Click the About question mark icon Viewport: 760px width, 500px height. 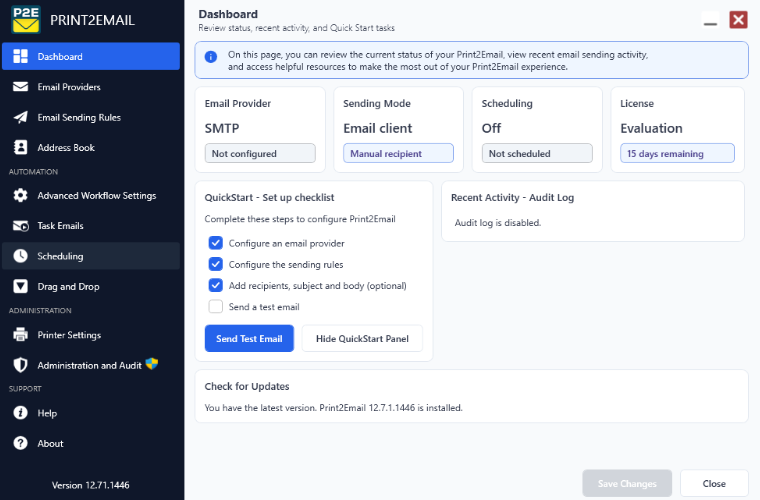20,443
